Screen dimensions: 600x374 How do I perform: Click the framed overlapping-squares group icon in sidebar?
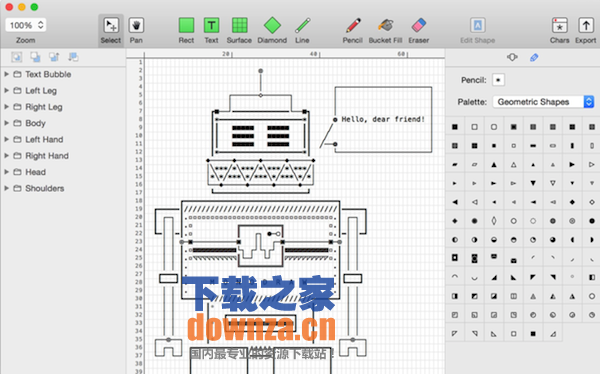pyautogui.click(x=16, y=57)
